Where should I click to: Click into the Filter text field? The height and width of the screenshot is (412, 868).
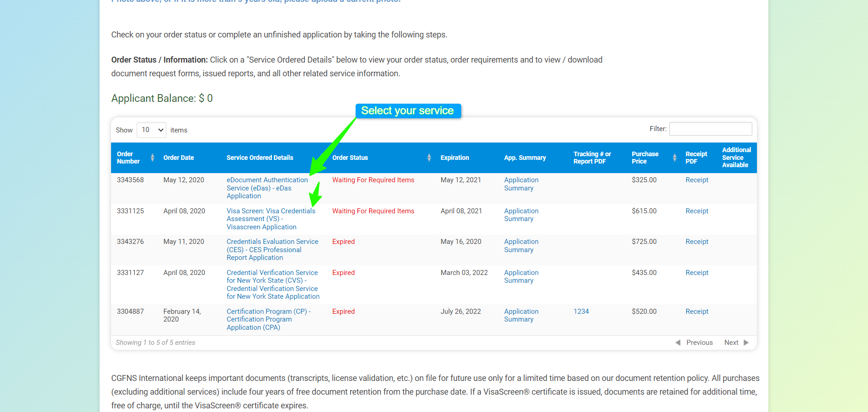point(710,129)
